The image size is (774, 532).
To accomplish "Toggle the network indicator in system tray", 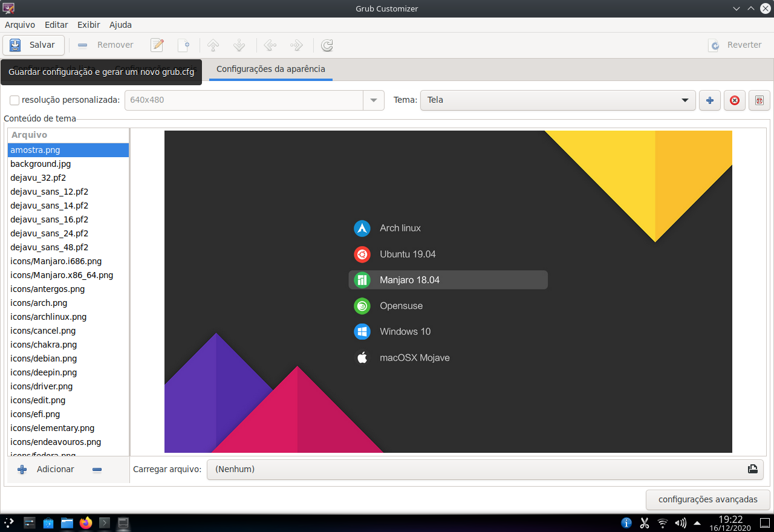I will pyautogui.click(x=662, y=522).
